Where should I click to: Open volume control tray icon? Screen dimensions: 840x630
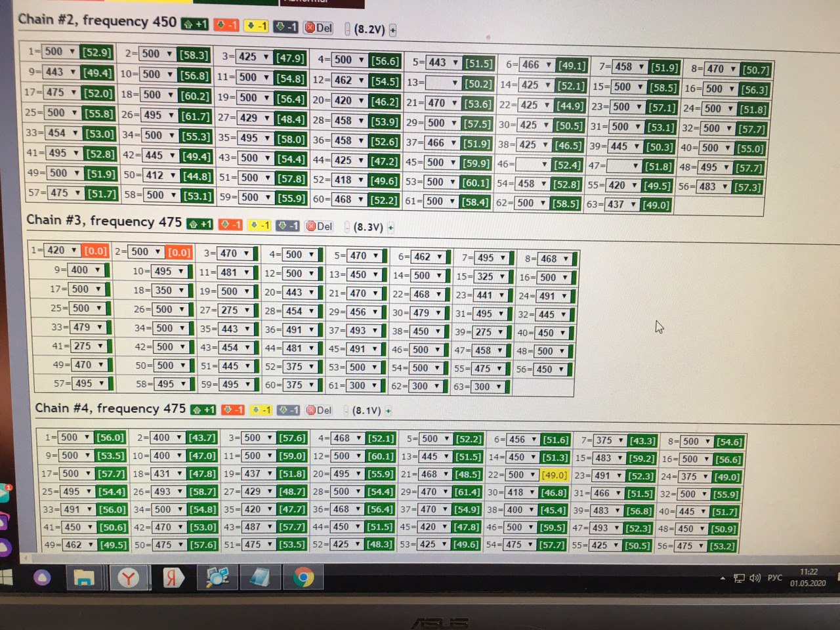coord(755,578)
